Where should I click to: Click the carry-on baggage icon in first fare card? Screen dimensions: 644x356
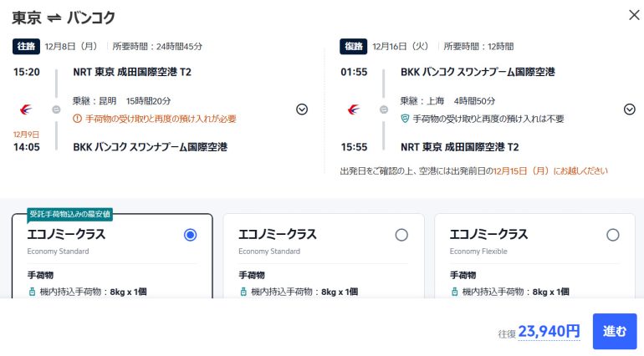[33, 292]
